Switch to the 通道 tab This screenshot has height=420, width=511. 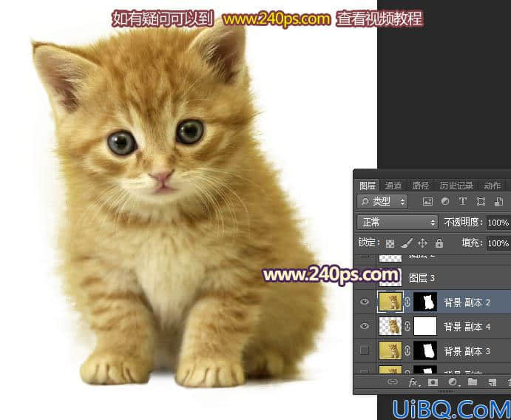pos(393,186)
